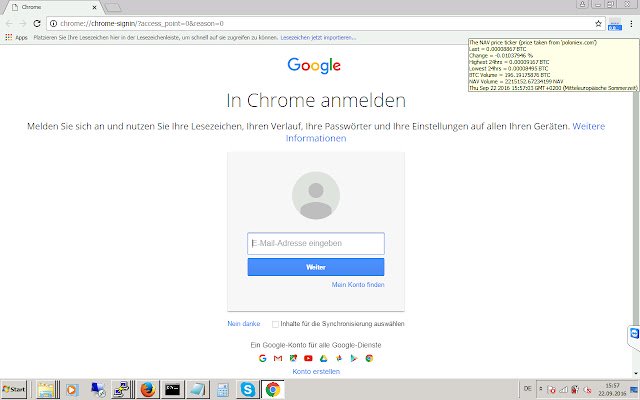Viewport: 640px width, 400px height.
Task: Click the 'BTC Volume' tooltip line
Action: pos(509,75)
